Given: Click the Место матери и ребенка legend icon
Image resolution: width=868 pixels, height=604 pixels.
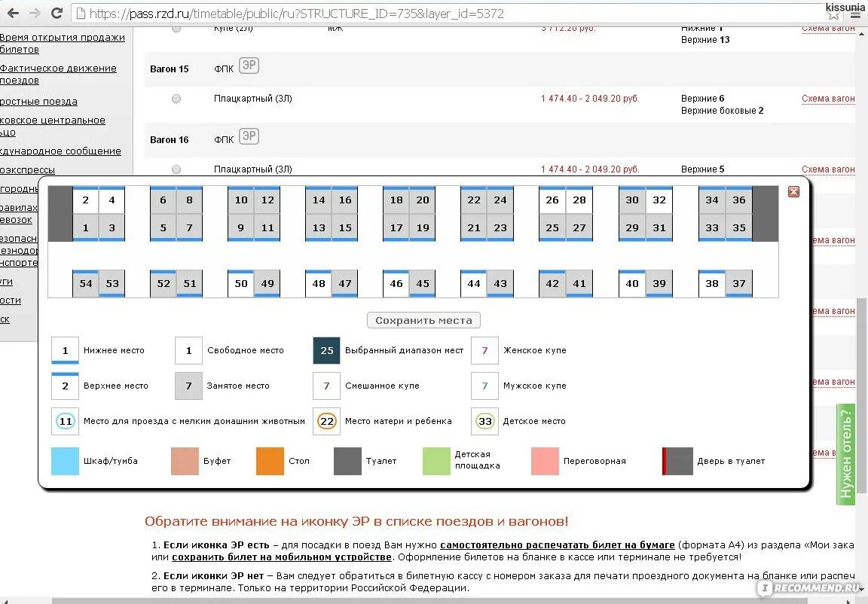Looking at the screenshot, I should [x=326, y=422].
